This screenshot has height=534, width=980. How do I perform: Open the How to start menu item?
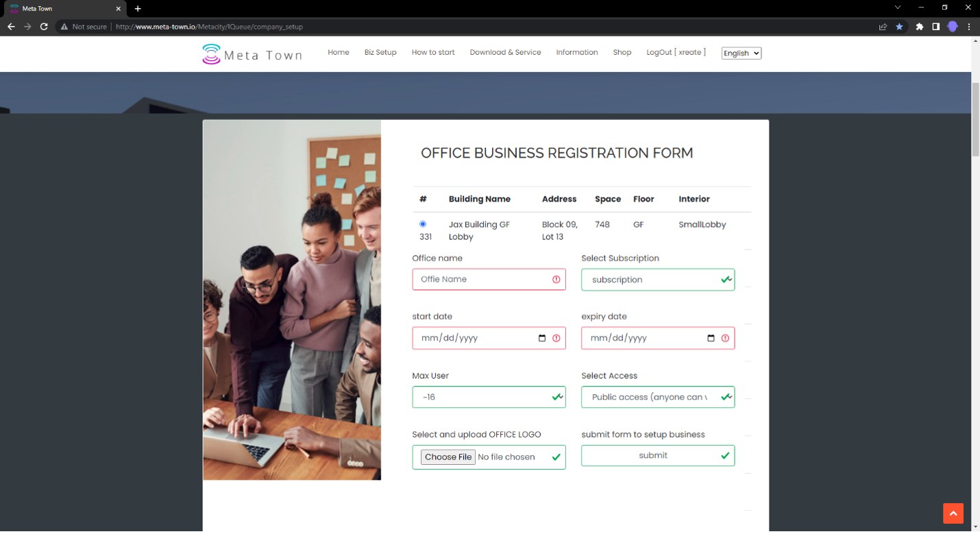[x=433, y=52]
